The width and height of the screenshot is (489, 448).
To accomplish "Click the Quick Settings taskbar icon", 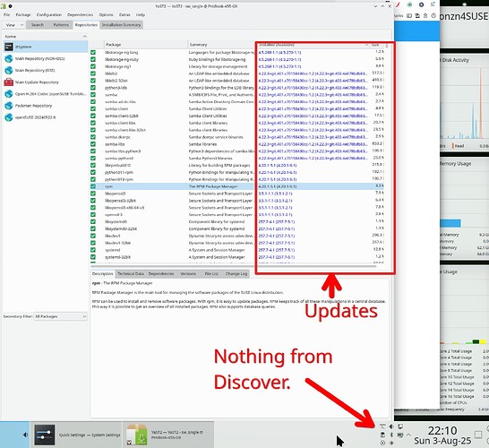I will [45, 435].
